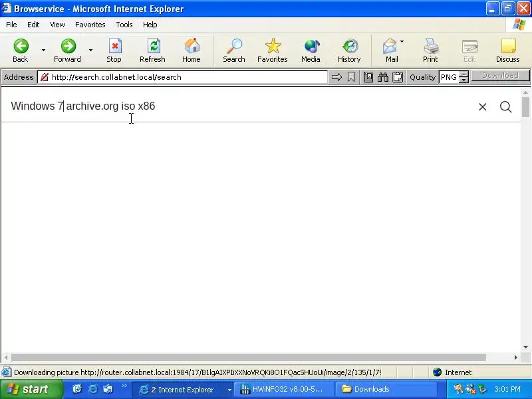Stop loading the page
The height and width of the screenshot is (399, 532).
tap(114, 51)
